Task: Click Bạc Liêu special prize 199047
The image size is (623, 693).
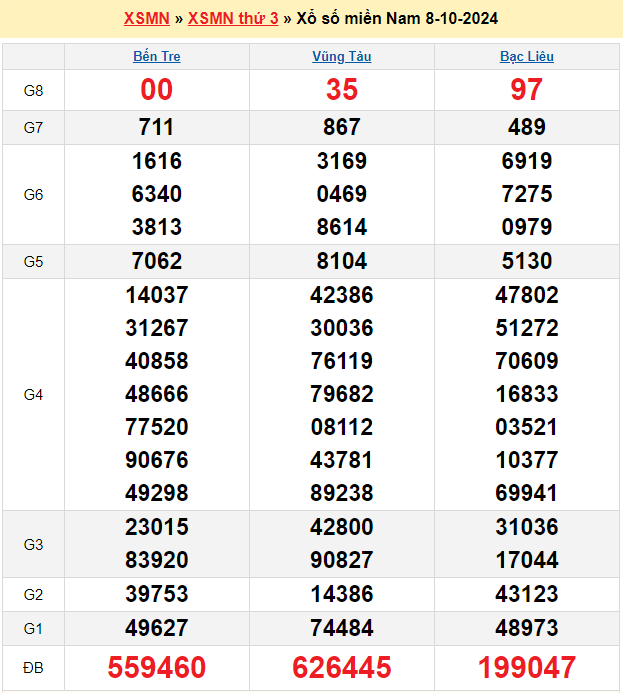Action: [527, 667]
